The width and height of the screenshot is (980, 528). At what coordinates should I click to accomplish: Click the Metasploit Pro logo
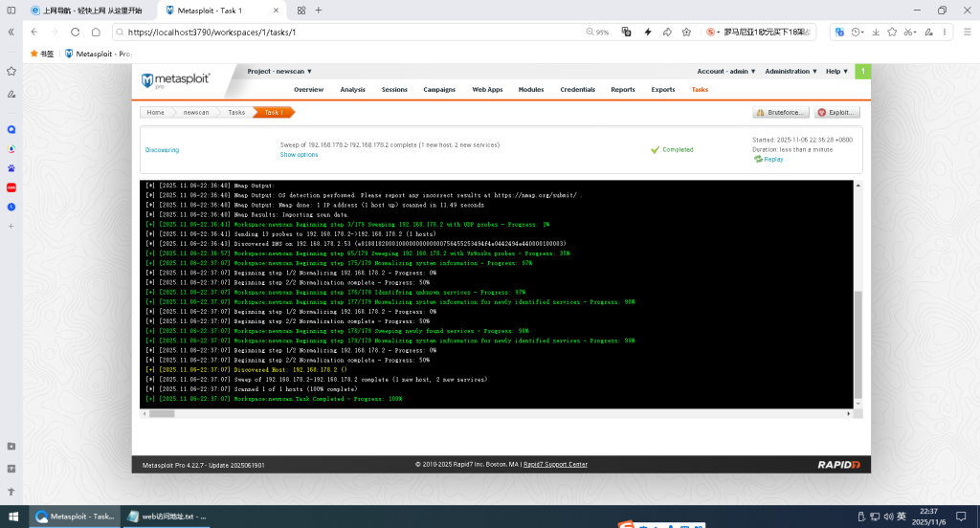pos(174,80)
